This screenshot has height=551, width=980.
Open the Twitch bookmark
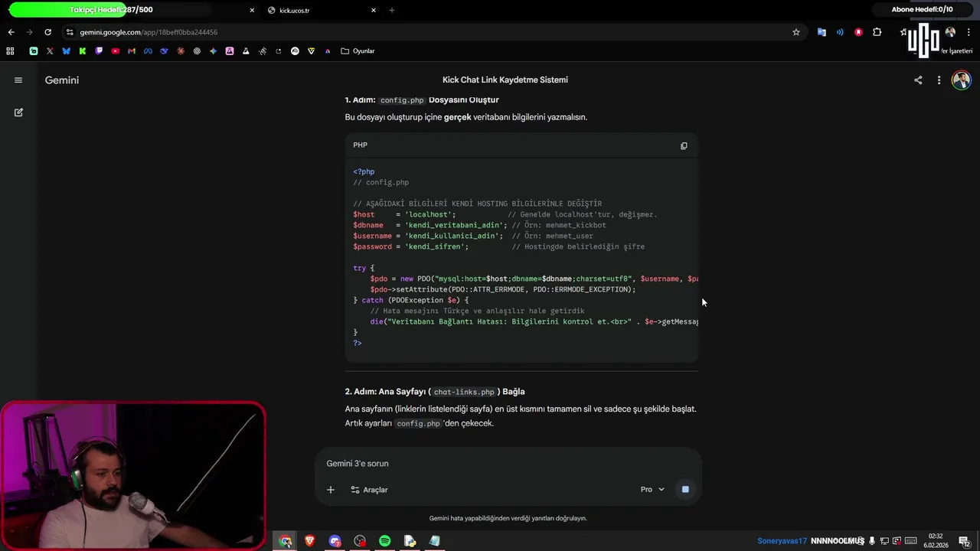point(99,51)
